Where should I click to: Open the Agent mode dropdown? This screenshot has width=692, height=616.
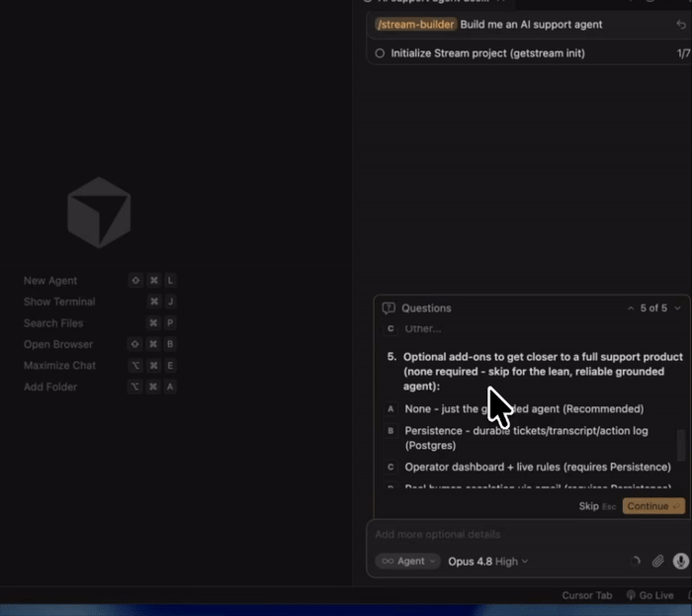407,561
